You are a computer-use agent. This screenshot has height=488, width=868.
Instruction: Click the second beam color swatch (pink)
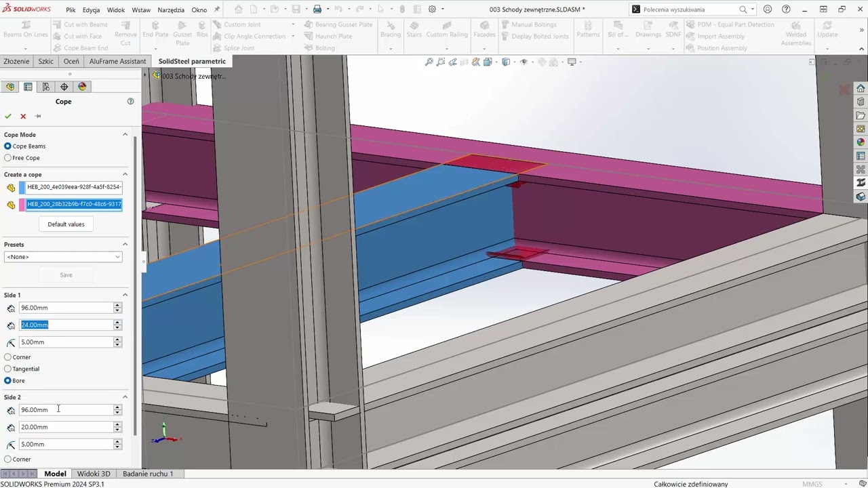point(22,205)
